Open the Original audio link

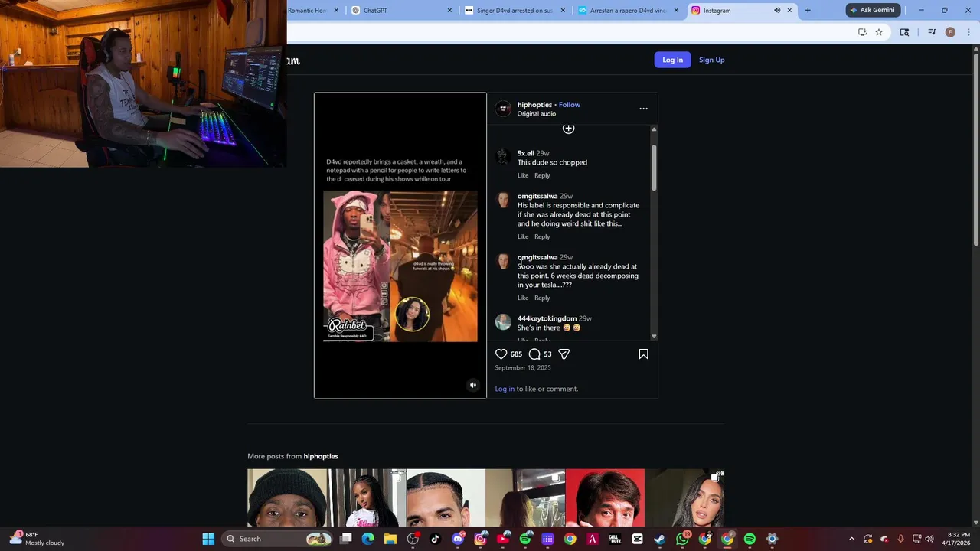536,114
